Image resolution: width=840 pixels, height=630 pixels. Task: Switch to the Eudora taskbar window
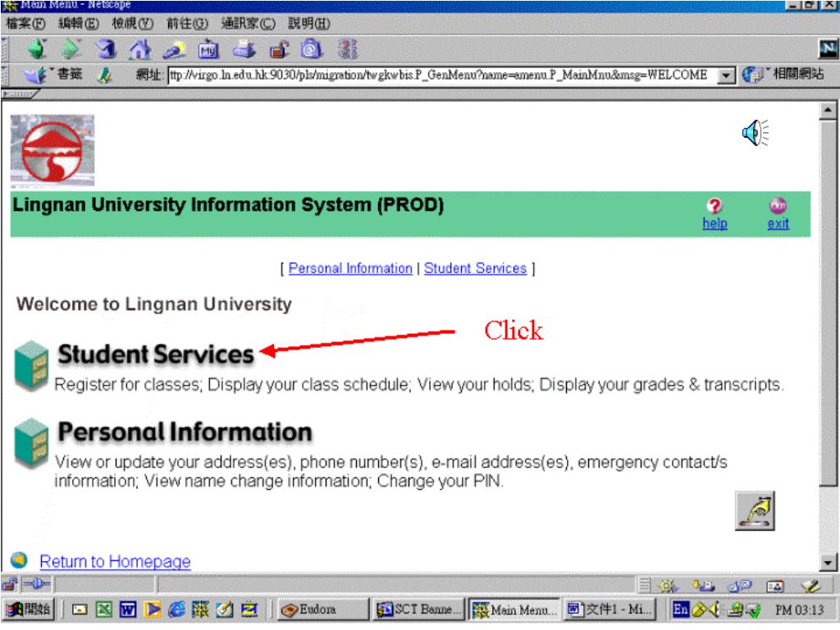tap(323, 609)
